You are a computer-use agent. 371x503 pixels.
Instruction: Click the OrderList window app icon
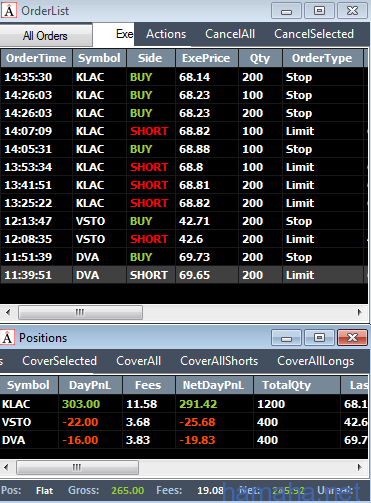[9, 11]
